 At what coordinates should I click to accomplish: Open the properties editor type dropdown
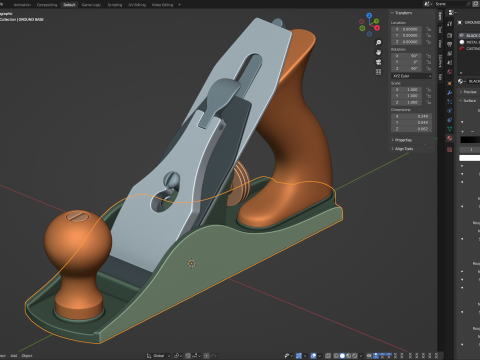pyautogui.click(x=452, y=13)
